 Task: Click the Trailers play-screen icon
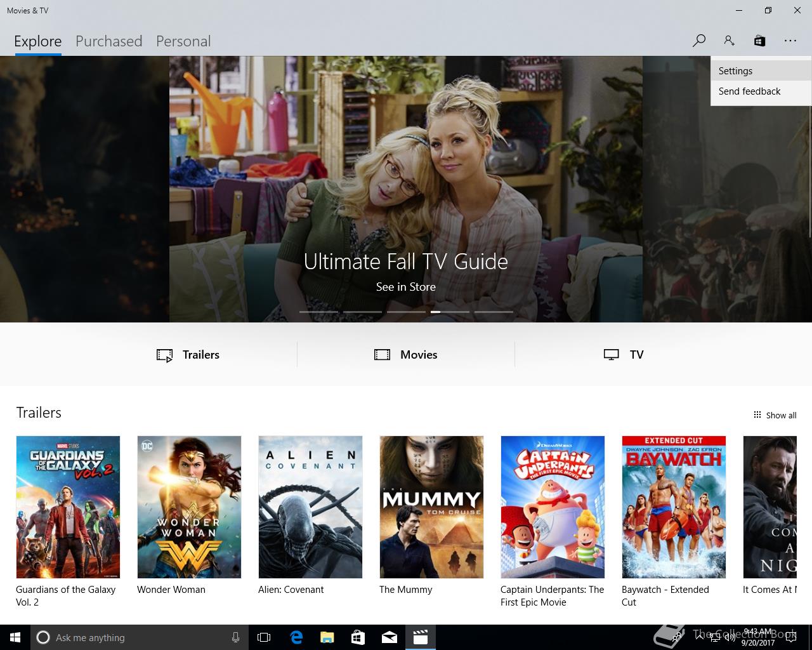point(164,355)
